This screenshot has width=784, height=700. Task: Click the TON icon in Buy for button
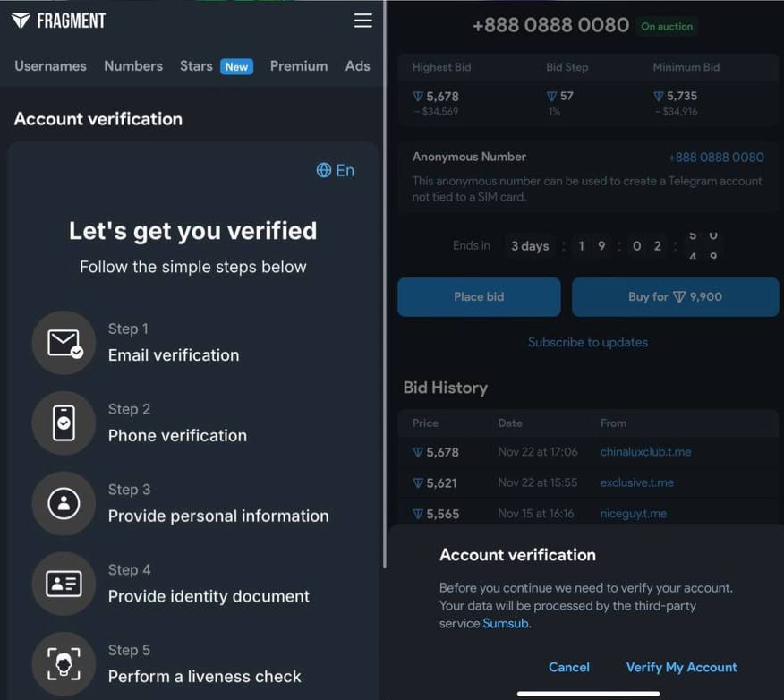[x=679, y=297]
